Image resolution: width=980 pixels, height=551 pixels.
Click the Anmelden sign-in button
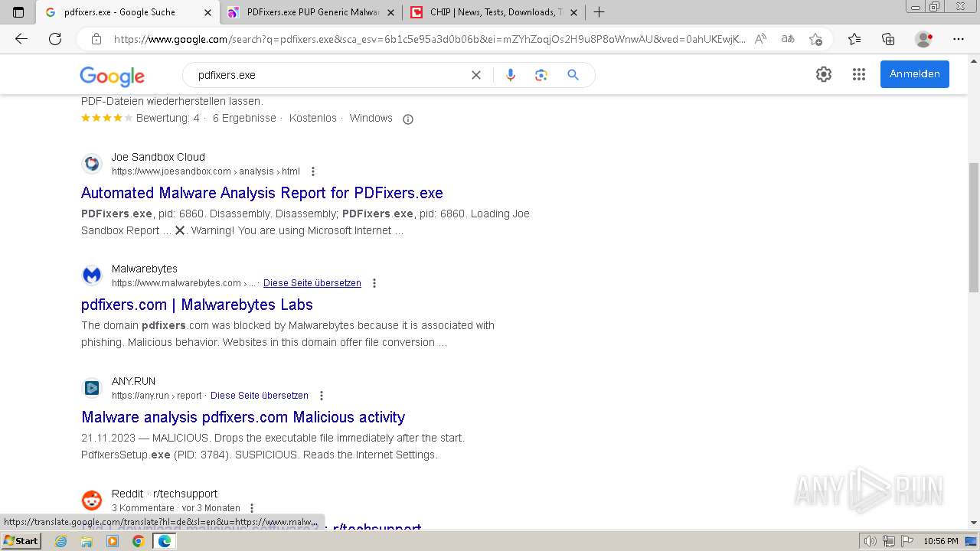click(x=915, y=74)
